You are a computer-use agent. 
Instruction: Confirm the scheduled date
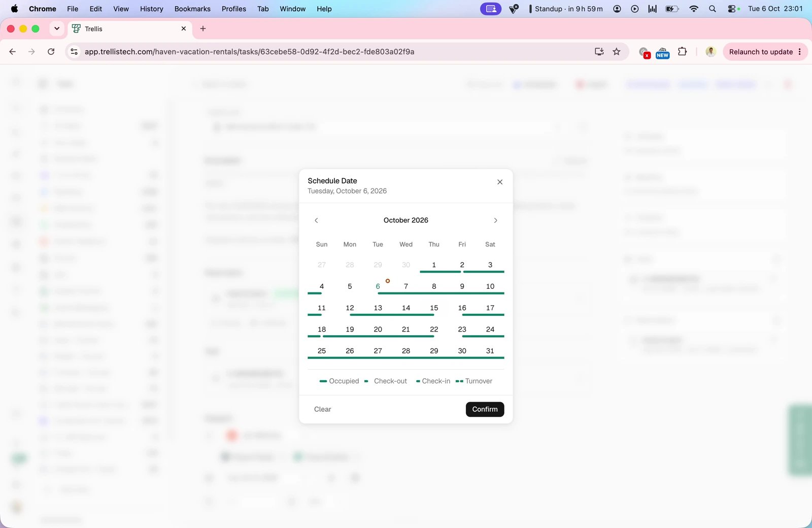485,409
